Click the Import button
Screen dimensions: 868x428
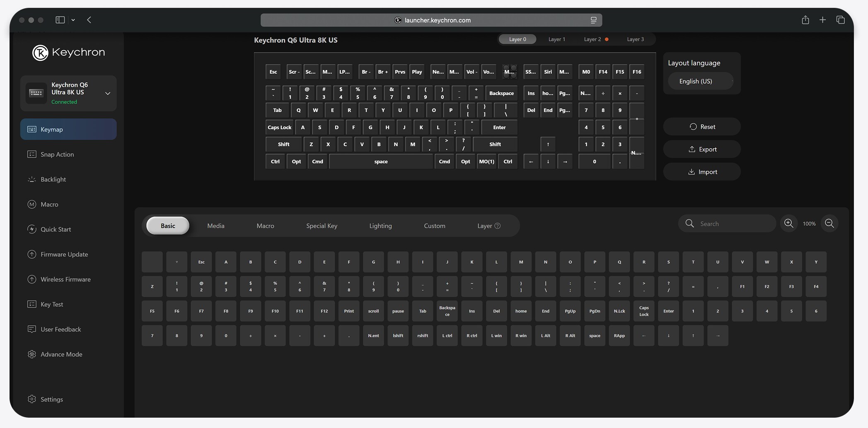[702, 172]
